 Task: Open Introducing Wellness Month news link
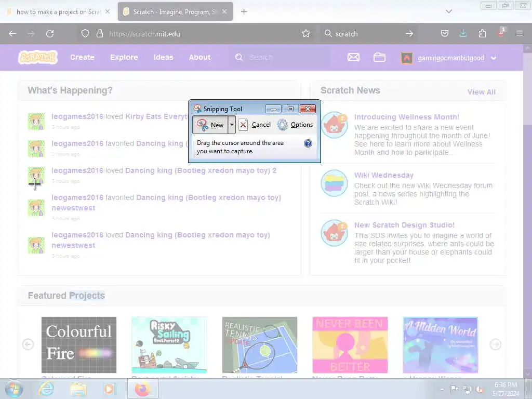pos(406,117)
